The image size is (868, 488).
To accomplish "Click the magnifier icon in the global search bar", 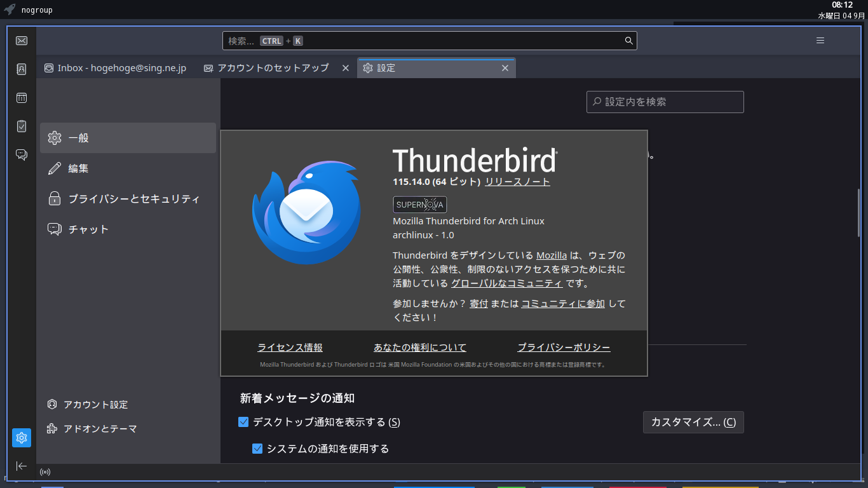I will 628,41.
